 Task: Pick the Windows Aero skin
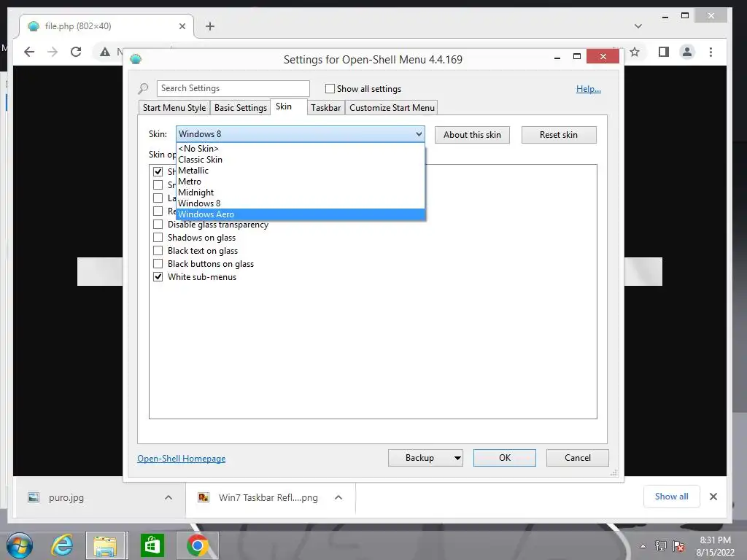point(300,214)
